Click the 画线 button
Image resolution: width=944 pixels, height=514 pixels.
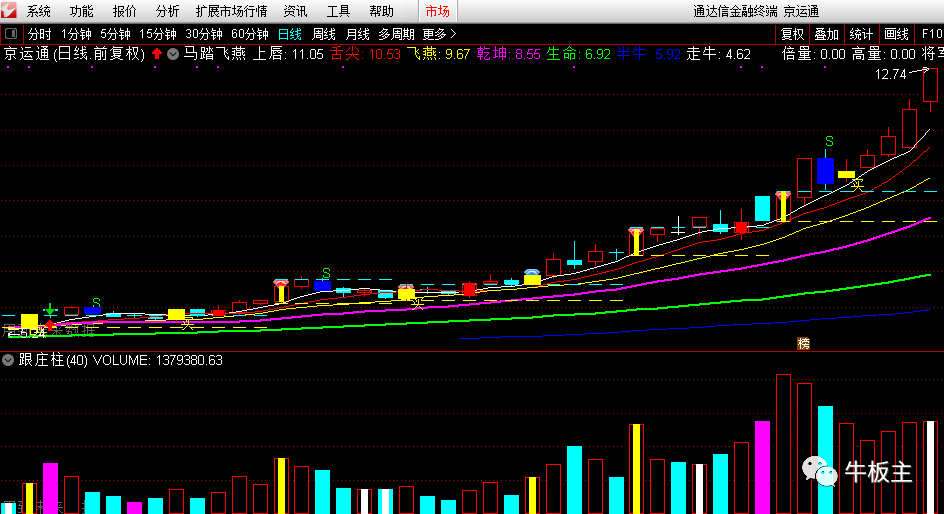point(896,34)
